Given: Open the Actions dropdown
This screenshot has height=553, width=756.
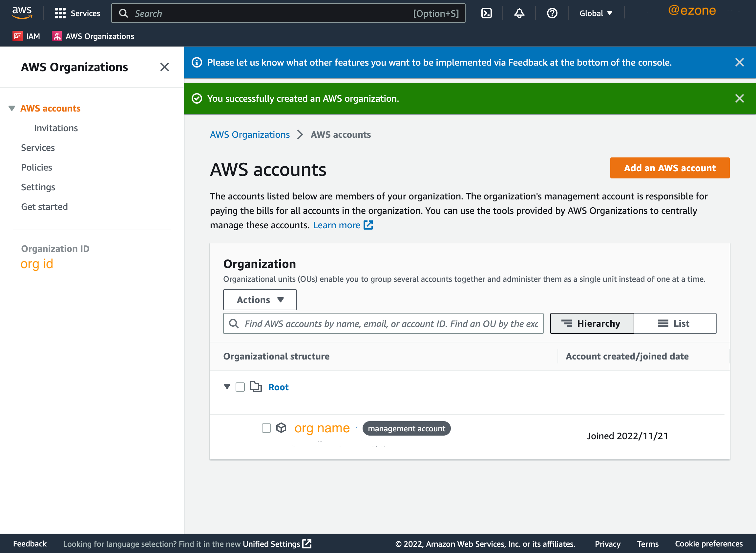Looking at the screenshot, I should [x=260, y=299].
